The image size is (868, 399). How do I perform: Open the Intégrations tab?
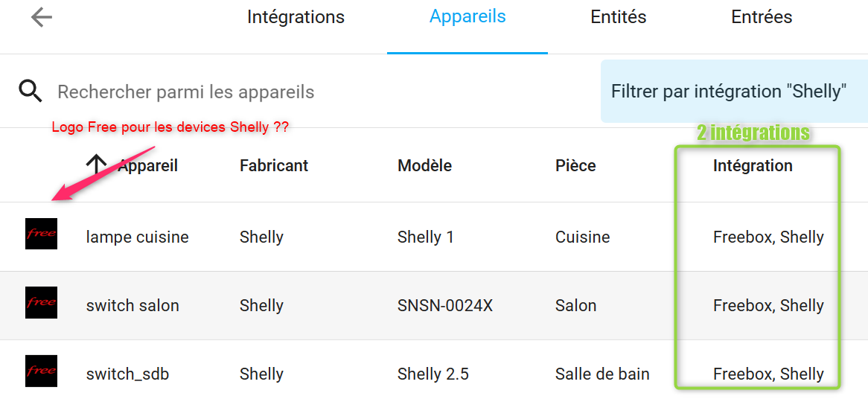click(x=296, y=16)
